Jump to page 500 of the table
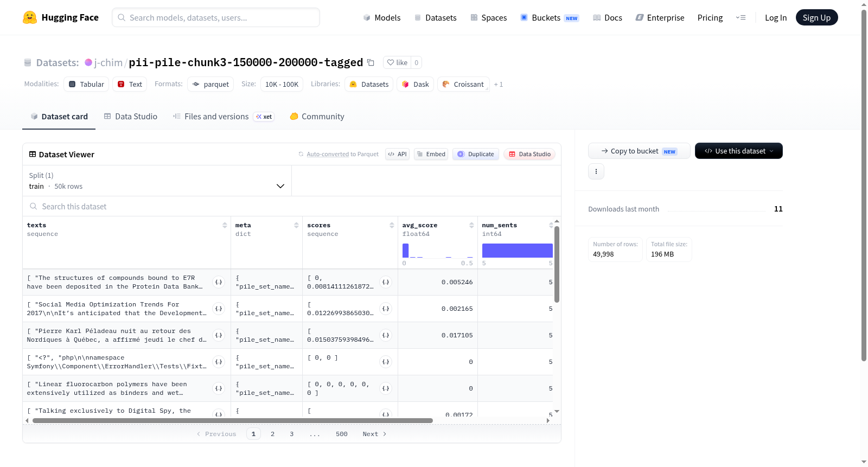The height and width of the screenshot is (467, 868). tap(342, 434)
